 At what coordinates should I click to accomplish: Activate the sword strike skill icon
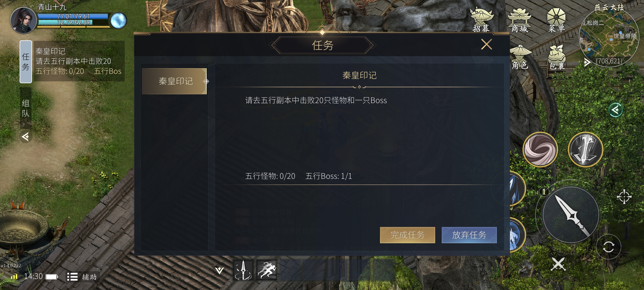tap(586, 149)
